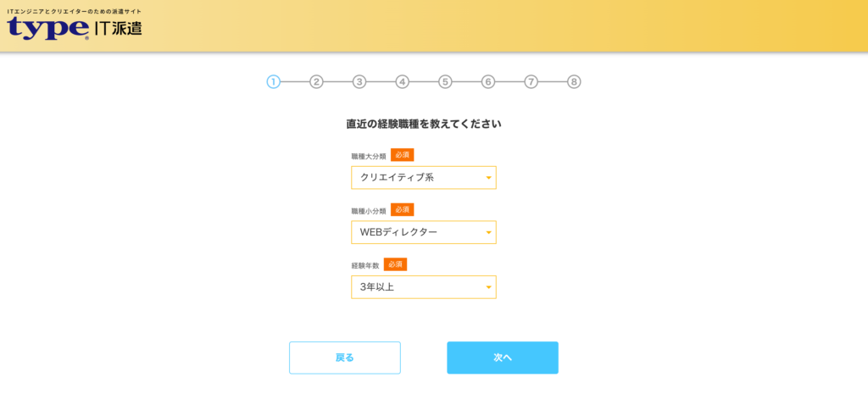The image size is (868, 405).
Task: Open the 職種小分類 dropdown showing WEBディレクター
Action: [424, 232]
